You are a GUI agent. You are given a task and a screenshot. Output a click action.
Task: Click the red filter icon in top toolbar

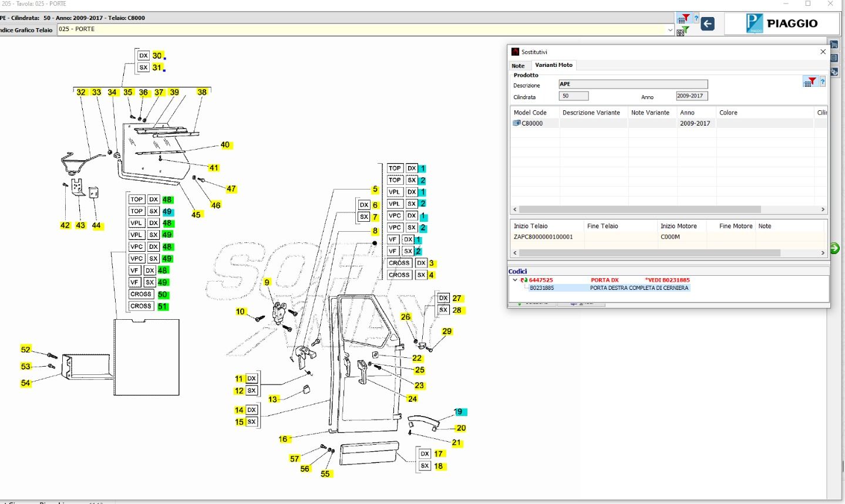(684, 18)
